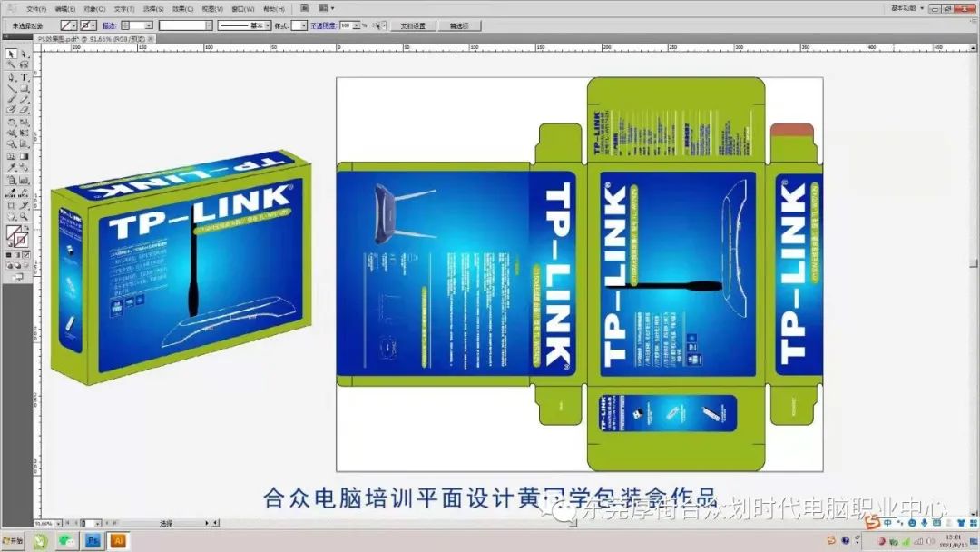This screenshot has height=552, width=980.
Task: Select the Rectangle tool
Action: (24, 88)
